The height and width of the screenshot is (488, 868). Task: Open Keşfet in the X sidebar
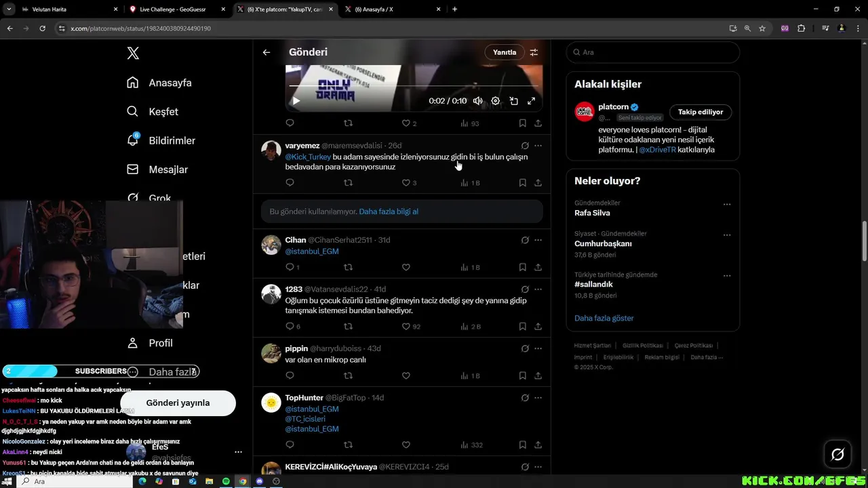click(153, 111)
